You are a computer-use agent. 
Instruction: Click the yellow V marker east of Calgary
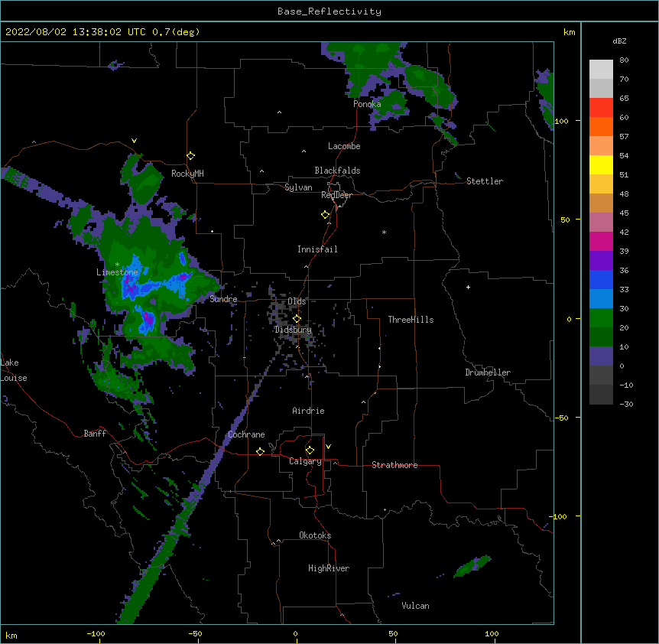point(328,447)
